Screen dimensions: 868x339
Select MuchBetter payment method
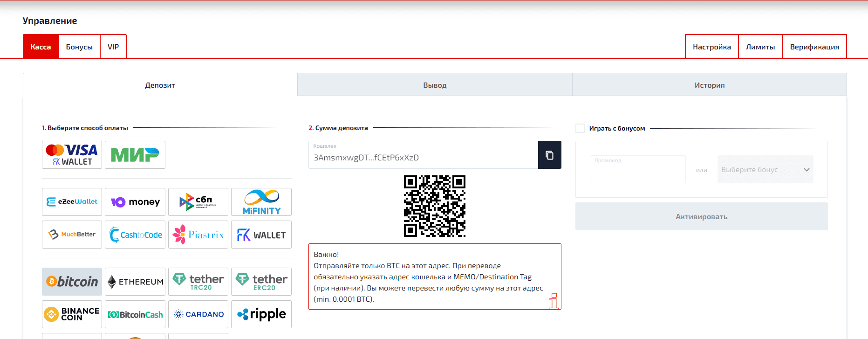coord(72,235)
